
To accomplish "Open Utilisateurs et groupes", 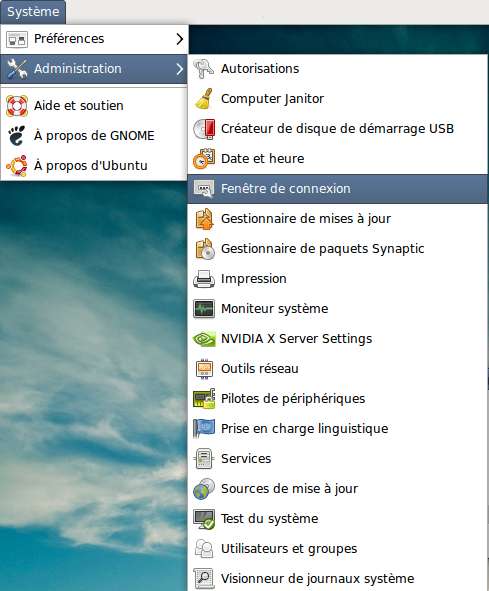I will coord(337,549).
